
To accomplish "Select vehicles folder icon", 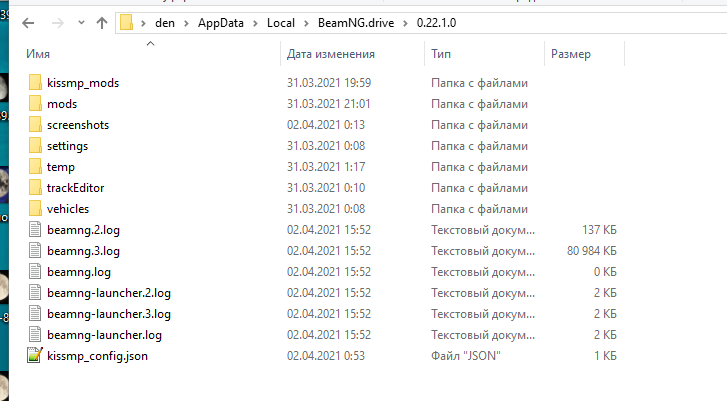I will [35, 209].
